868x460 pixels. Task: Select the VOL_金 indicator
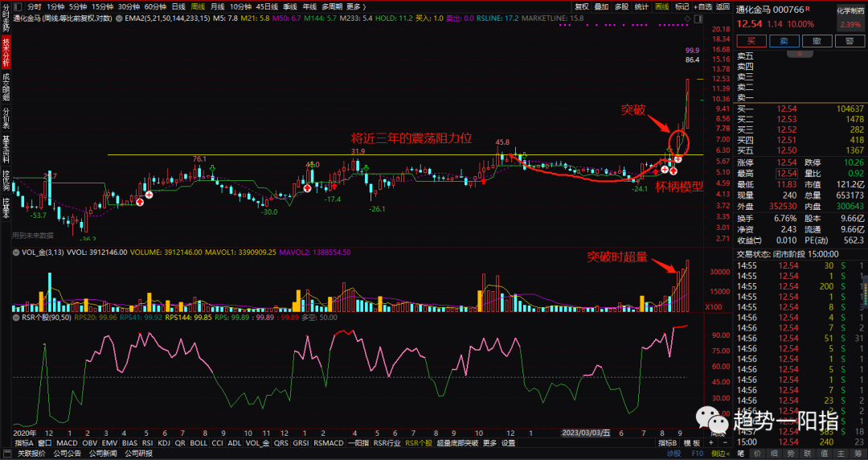[x=257, y=443]
